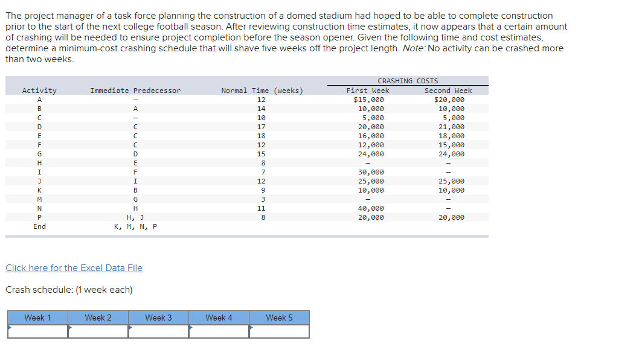This screenshot has height=364, width=642.
Task: Click the $15,000 first week cost
Action: tap(369, 100)
